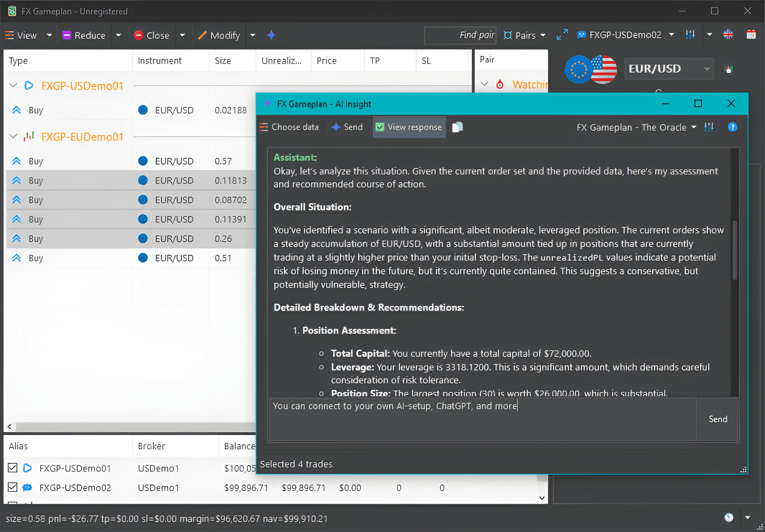Screen dimensions: 765x532
Task: Click the accounts list scroll down arrow
Action: click(542, 498)
